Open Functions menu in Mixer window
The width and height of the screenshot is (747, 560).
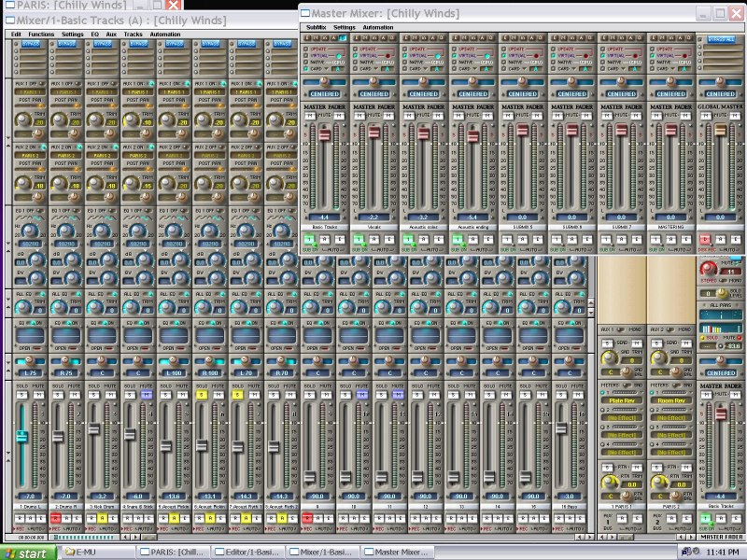tap(41, 35)
